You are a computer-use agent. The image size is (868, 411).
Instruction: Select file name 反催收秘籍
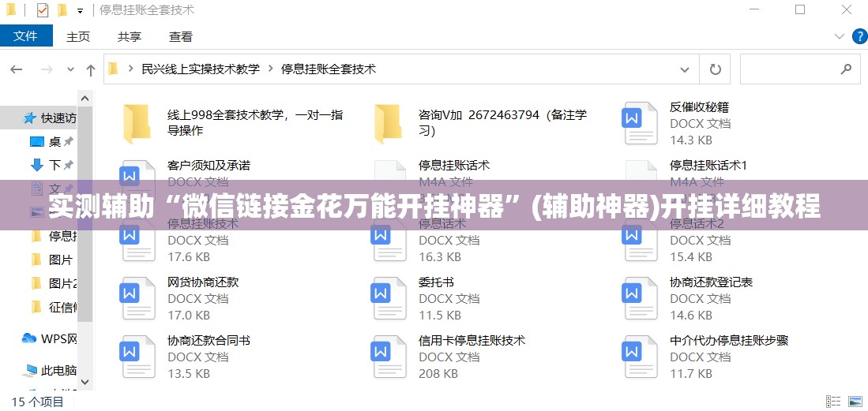coord(699,106)
